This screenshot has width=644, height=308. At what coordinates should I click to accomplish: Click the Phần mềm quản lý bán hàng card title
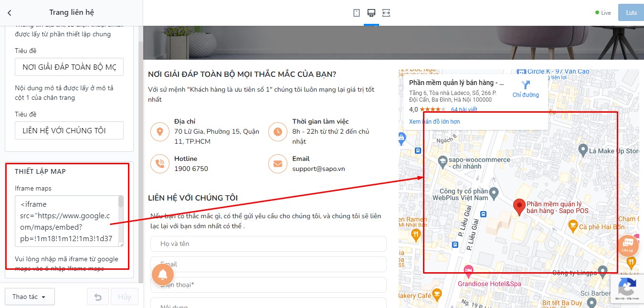click(x=457, y=83)
